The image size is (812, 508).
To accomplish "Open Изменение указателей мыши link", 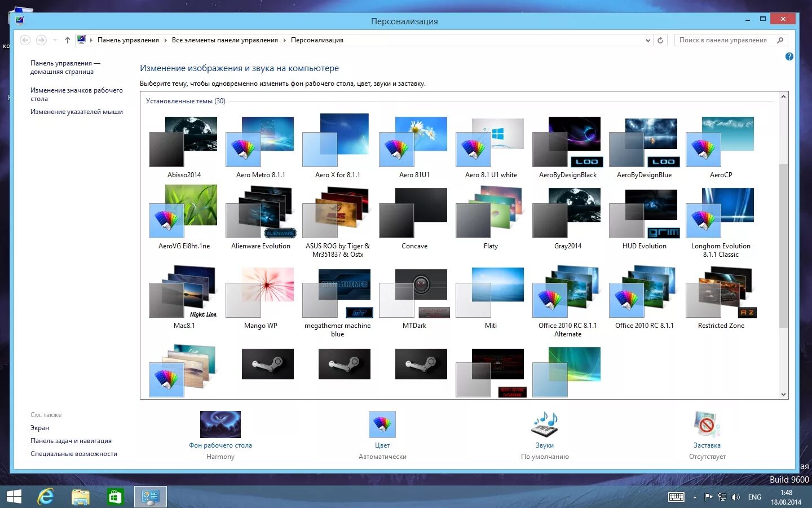I will [77, 112].
